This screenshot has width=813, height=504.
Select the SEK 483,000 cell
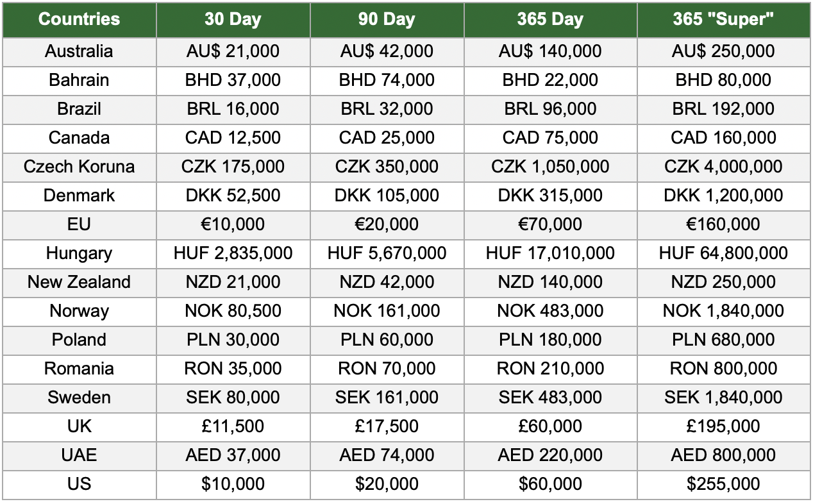point(550,398)
